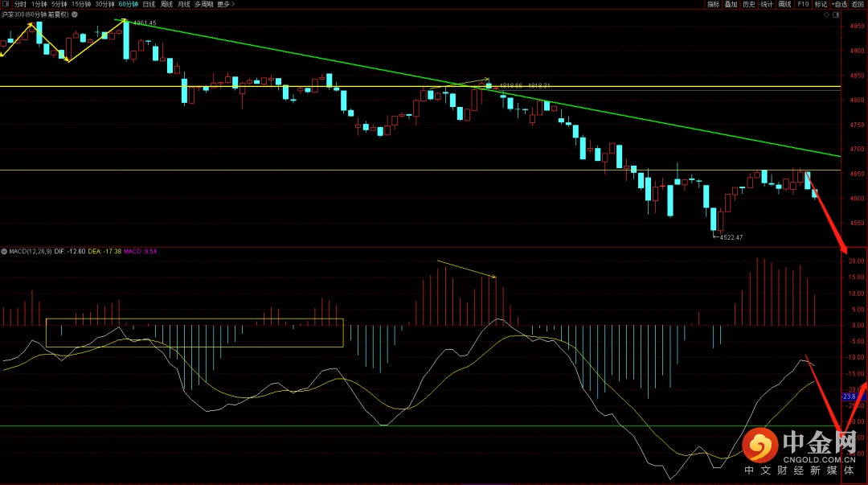Select the 1分钟 timeframe
The height and width of the screenshot is (485, 868).
[x=39, y=4]
